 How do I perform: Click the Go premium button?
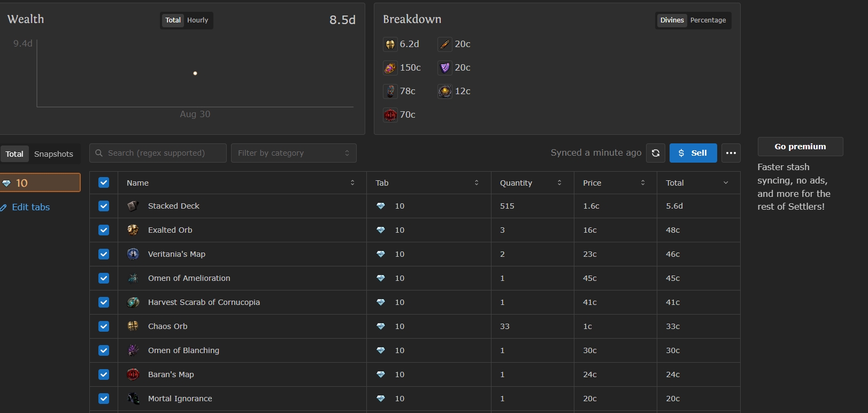click(x=801, y=147)
